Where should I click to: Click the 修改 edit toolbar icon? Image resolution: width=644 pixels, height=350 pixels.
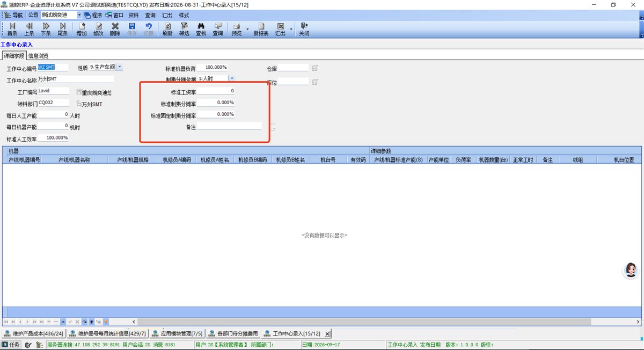98,29
